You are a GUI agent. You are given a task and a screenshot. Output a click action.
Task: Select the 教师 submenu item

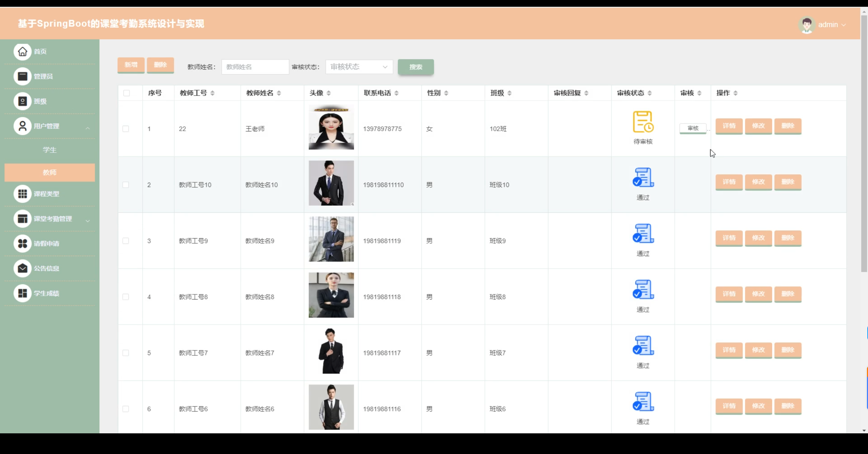(x=50, y=172)
